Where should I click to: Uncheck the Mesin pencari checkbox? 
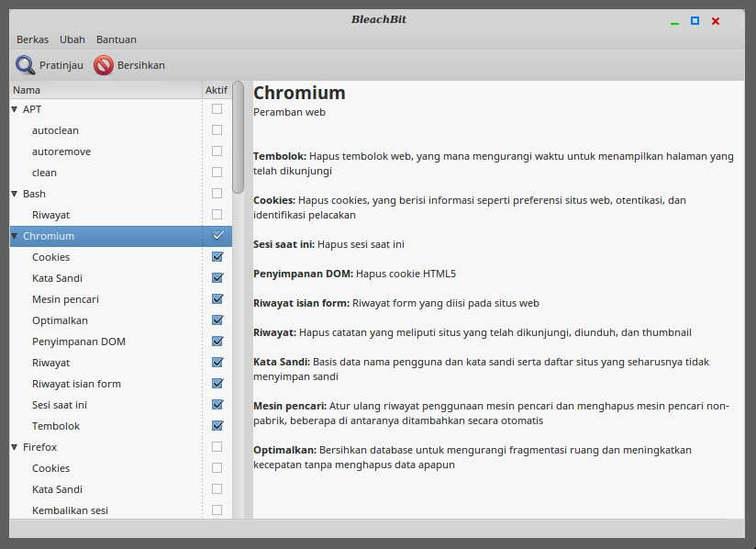click(218, 299)
